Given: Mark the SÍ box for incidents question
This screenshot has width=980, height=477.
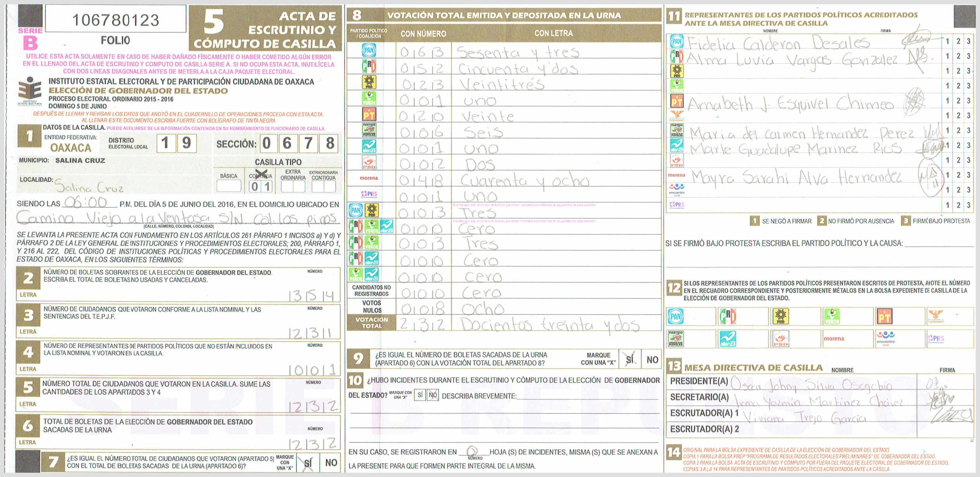Looking at the screenshot, I should click(x=420, y=395).
